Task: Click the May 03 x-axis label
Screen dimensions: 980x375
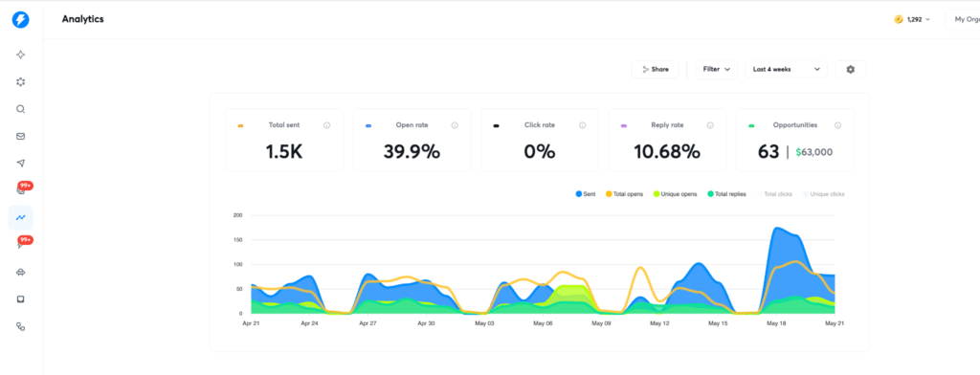Action: coord(484,323)
